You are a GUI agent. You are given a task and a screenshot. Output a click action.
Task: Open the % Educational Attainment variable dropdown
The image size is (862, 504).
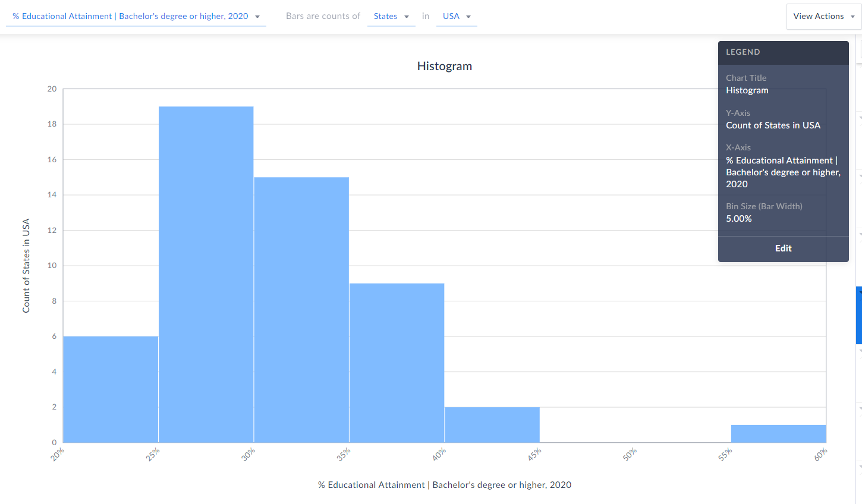pos(136,16)
